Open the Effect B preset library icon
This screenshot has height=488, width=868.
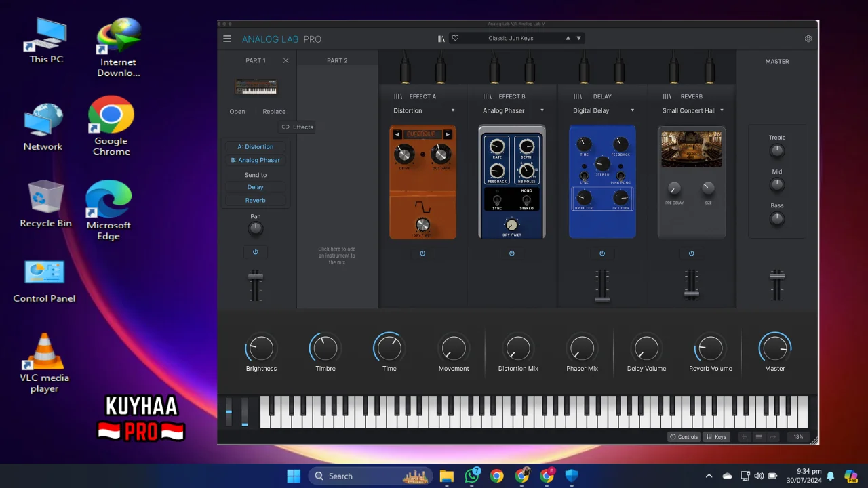[x=488, y=96]
